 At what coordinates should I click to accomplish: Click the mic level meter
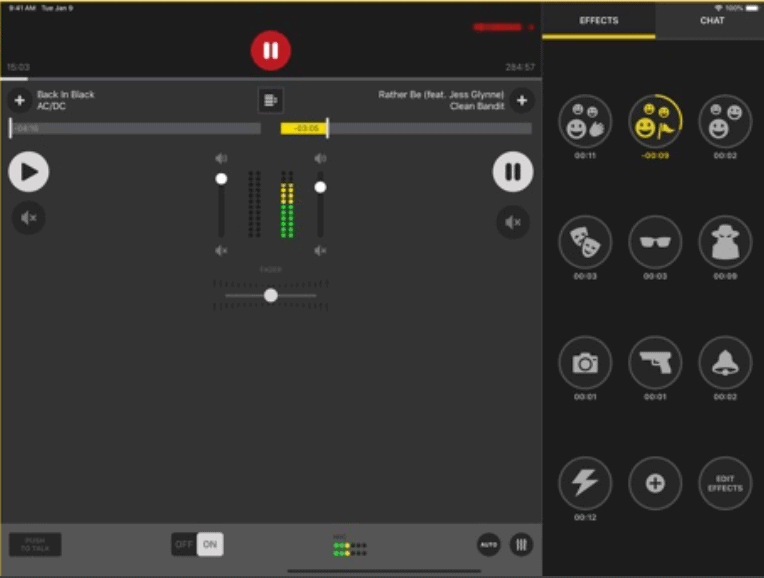[x=350, y=549]
